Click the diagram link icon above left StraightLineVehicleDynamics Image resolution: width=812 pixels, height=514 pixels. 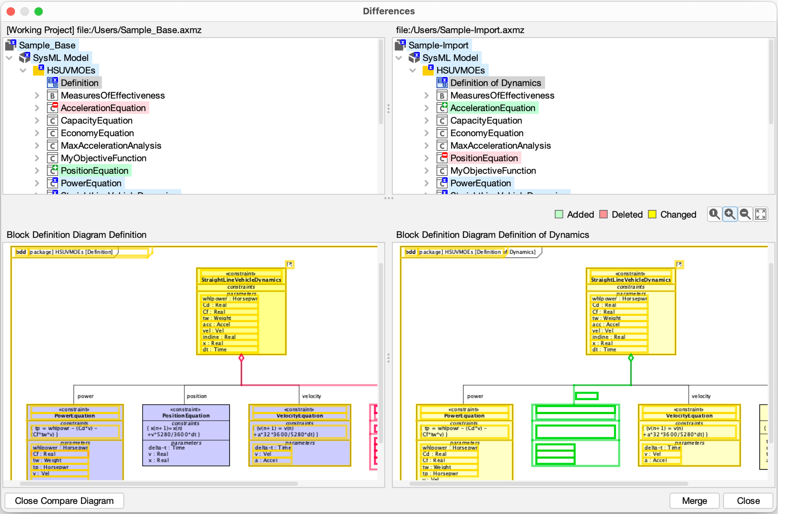[289, 264]
